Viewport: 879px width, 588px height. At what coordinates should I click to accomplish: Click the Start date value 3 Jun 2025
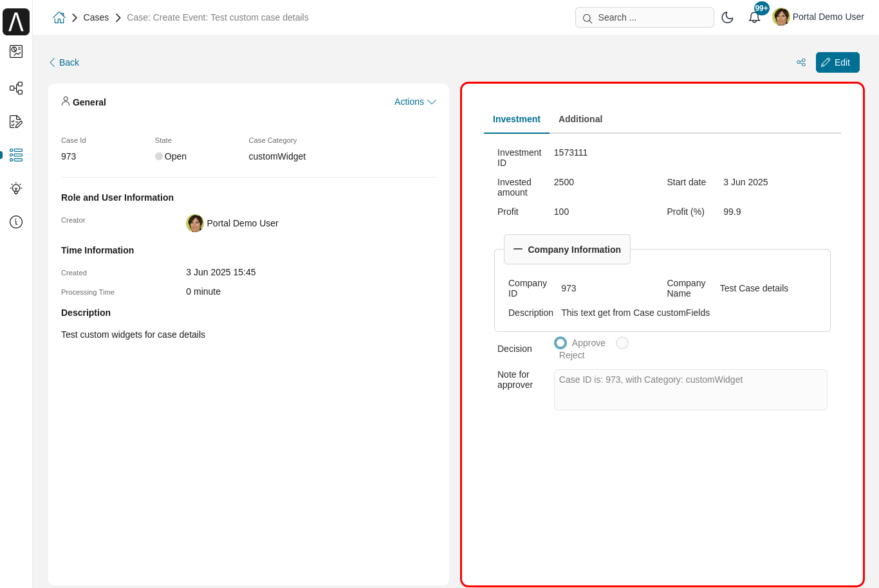[x=746, y=182]
